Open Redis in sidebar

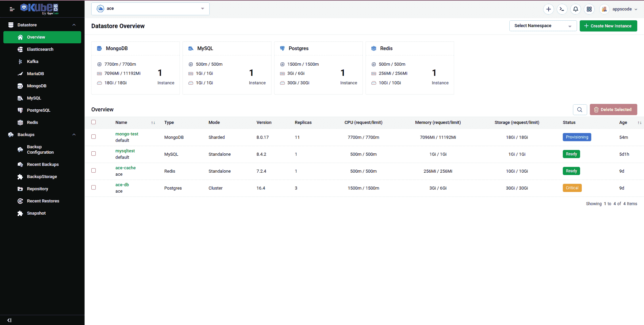point(42,123)
